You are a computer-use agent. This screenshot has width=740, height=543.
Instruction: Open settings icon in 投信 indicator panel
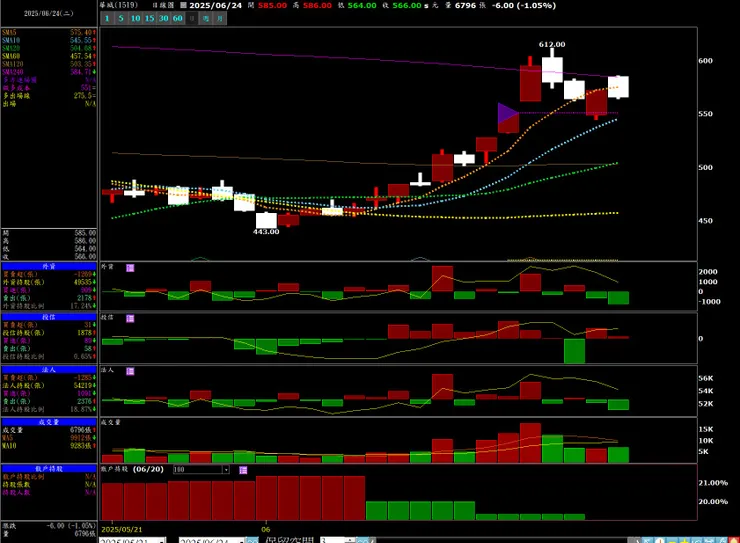pyautogui.click(x=130, y=318)
